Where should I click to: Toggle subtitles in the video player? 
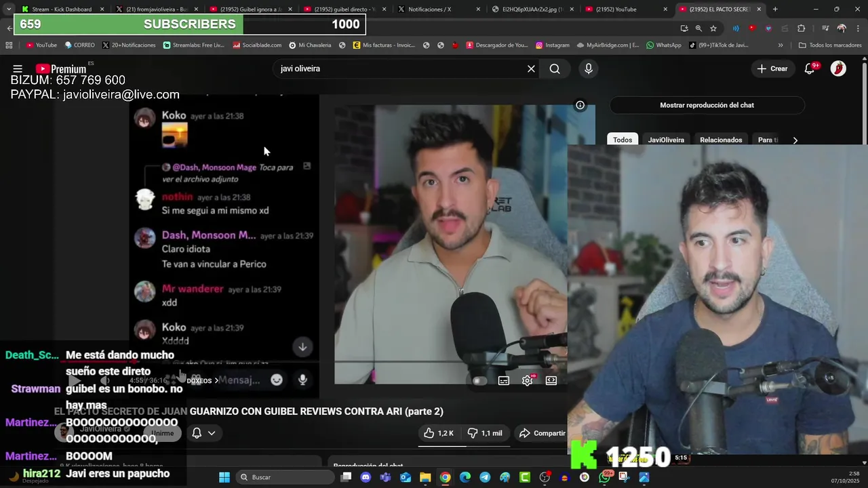[503, 380]
